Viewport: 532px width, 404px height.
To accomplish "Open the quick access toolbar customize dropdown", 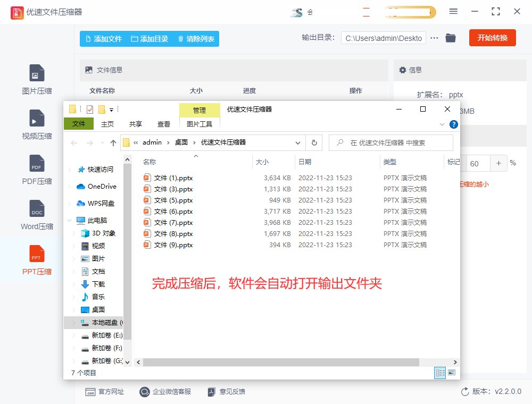I will click(111, 110).
